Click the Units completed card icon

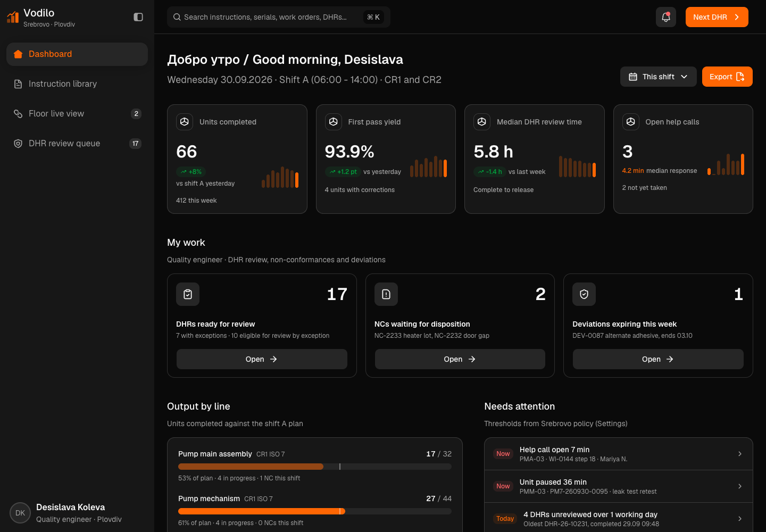tap(185, 122)
